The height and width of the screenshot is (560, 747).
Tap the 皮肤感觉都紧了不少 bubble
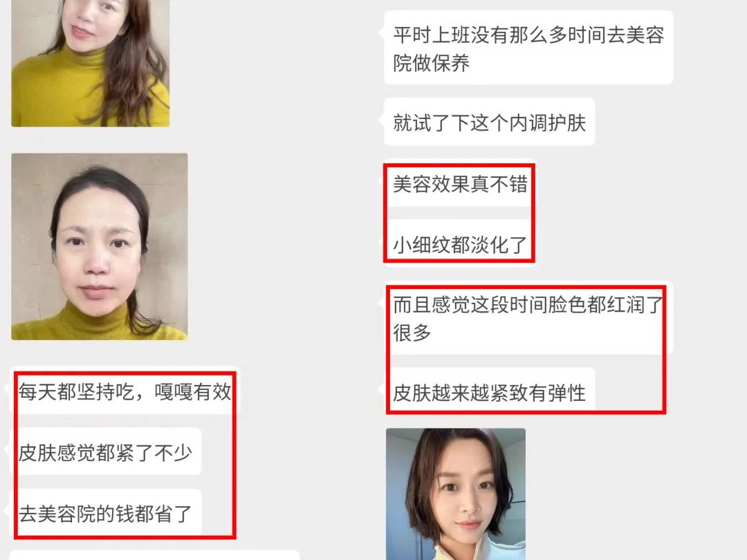tap(105, 451)
